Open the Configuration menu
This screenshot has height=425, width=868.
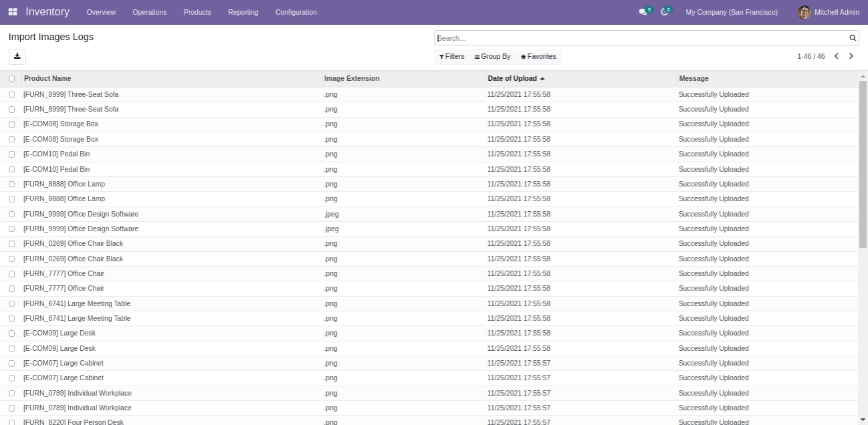(296, 12)
